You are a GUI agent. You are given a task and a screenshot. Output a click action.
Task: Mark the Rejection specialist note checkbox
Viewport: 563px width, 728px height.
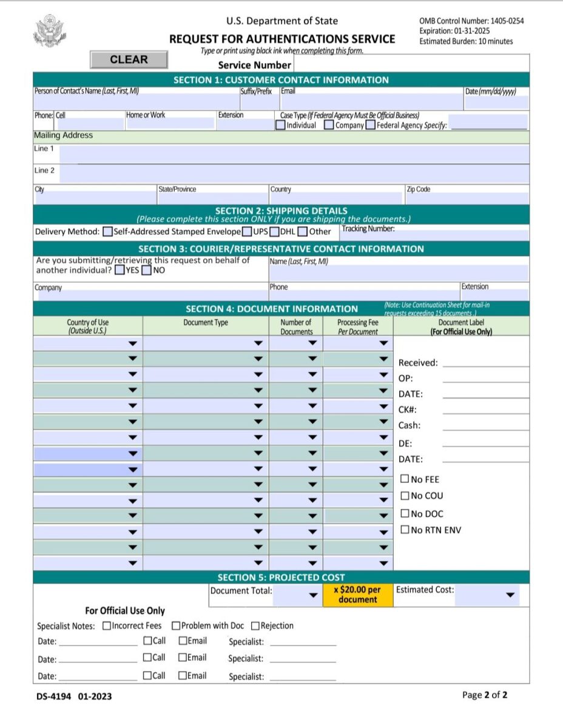click(x=255, y=625)
